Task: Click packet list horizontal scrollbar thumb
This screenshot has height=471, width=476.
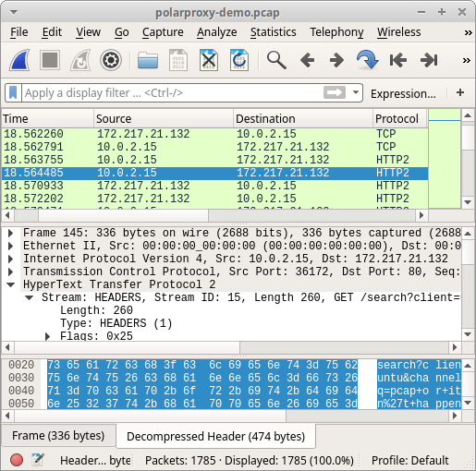Action: [124, 215]
